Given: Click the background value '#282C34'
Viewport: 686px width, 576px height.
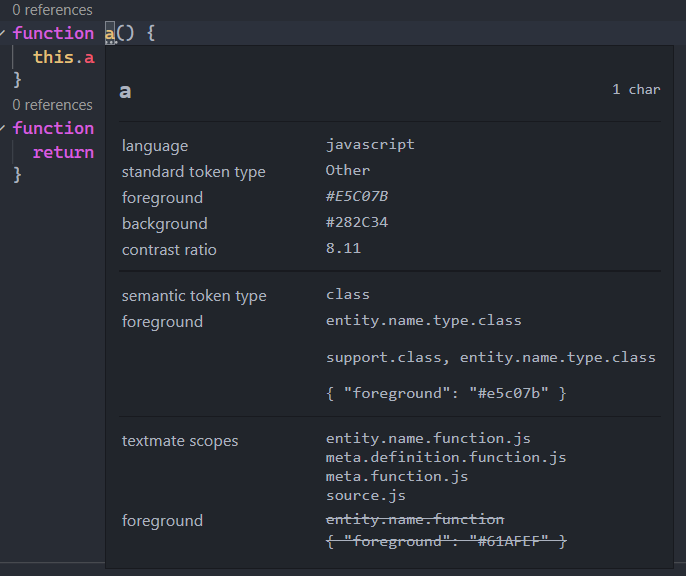Looking at the screenshot, I should tap(357, 222).
